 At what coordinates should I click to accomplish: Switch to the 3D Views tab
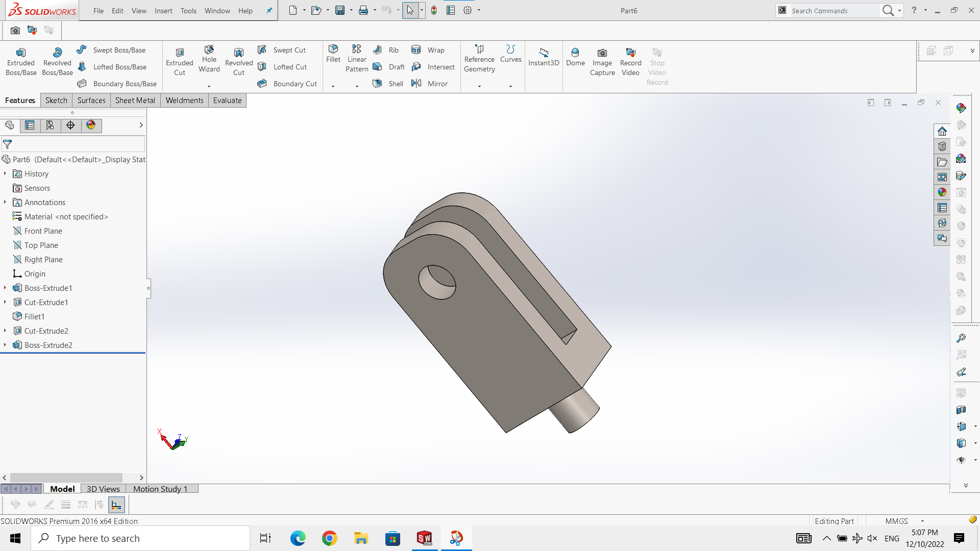[x=103, y=489]
